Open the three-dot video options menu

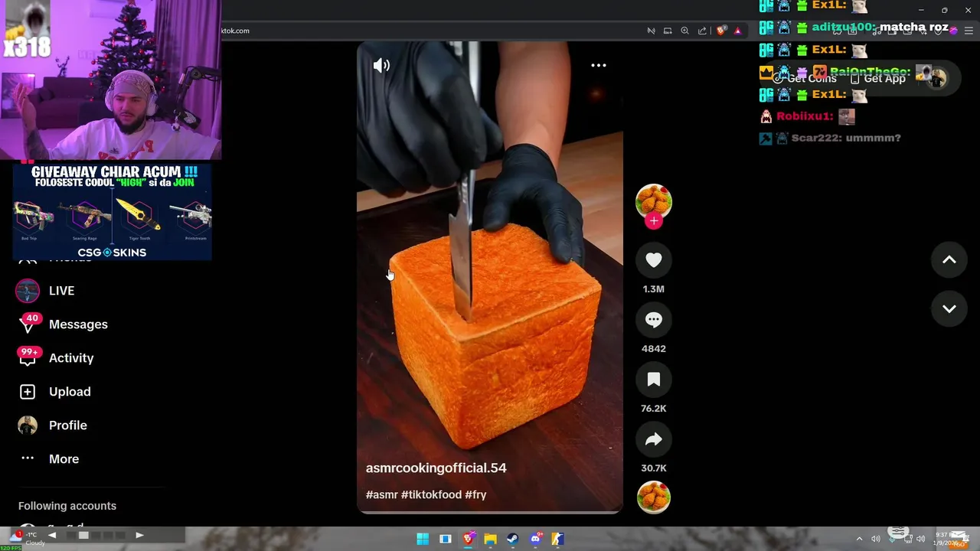(x=599, y=65)
